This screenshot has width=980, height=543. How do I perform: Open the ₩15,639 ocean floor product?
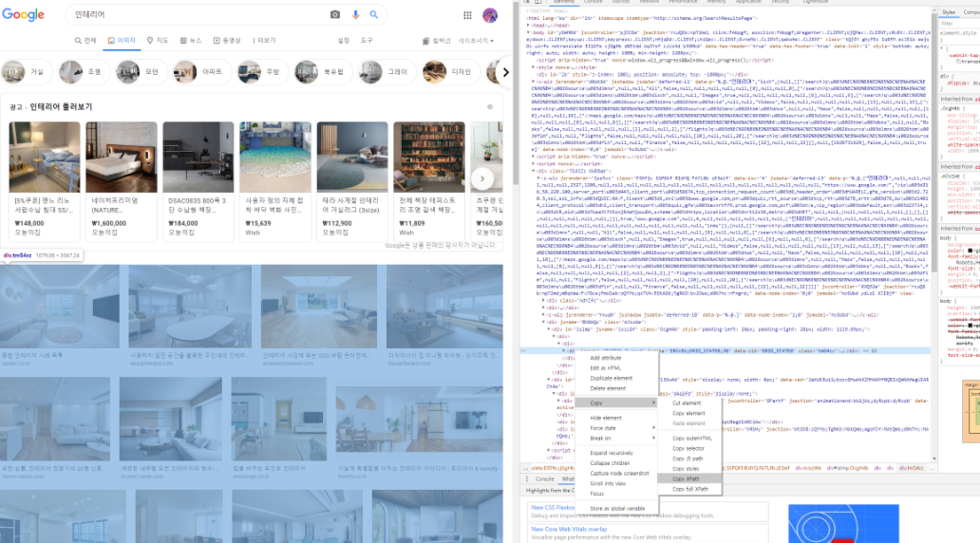coord(275,157)
